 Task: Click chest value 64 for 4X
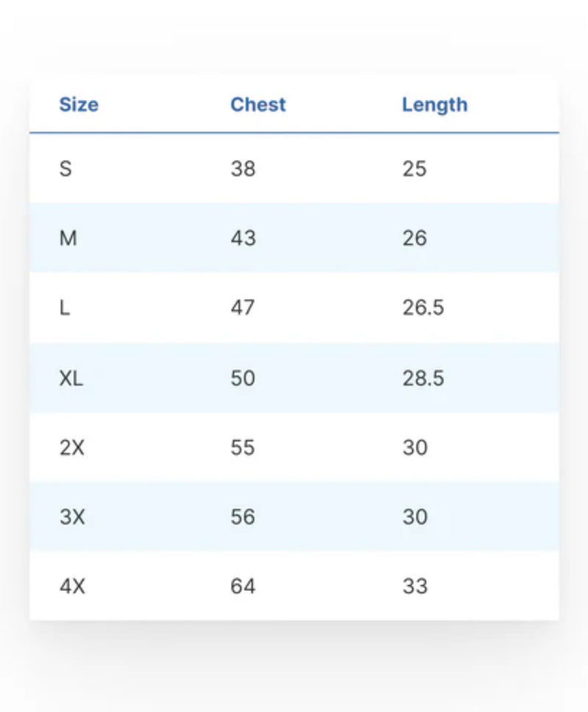[x=243, y=586]
